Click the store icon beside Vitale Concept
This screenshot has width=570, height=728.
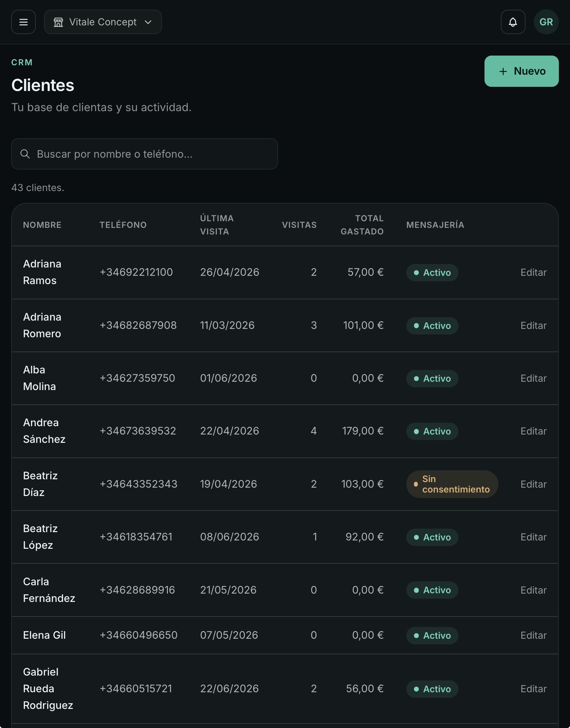(58, 22)
